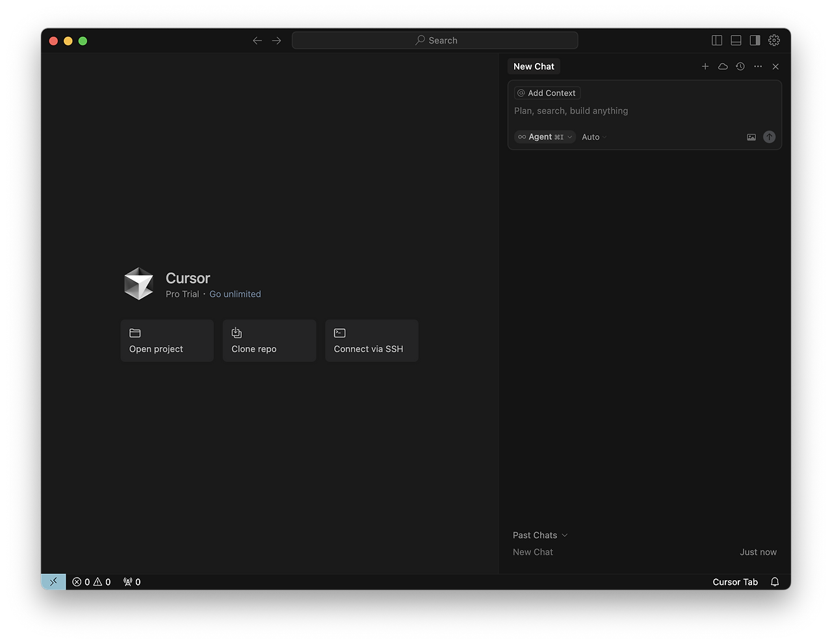Viewport: 832px width, 644px height.
Task: Collapse the Past Chats section
Action: [x=540, y=535]
